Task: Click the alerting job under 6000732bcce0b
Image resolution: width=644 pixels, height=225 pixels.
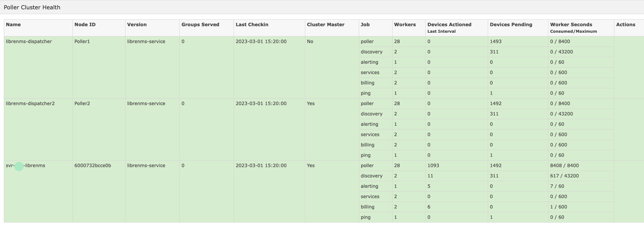Action: [x=369, y=186]
